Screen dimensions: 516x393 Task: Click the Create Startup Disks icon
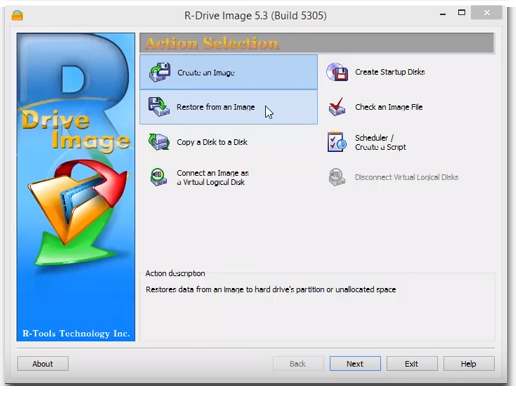coord(337,72)
